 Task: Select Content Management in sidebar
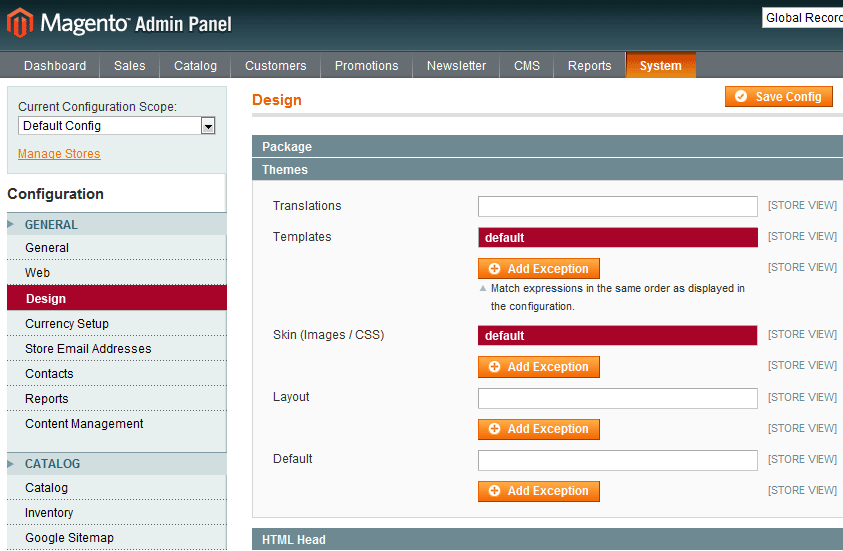(x=117, y=424)
